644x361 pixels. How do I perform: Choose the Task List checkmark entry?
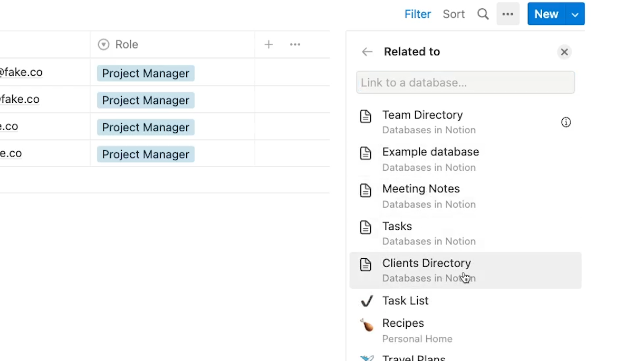coord(405,300)
